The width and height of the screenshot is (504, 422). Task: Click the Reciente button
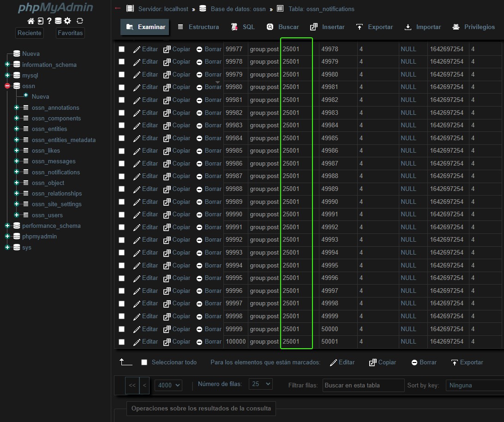30,33
